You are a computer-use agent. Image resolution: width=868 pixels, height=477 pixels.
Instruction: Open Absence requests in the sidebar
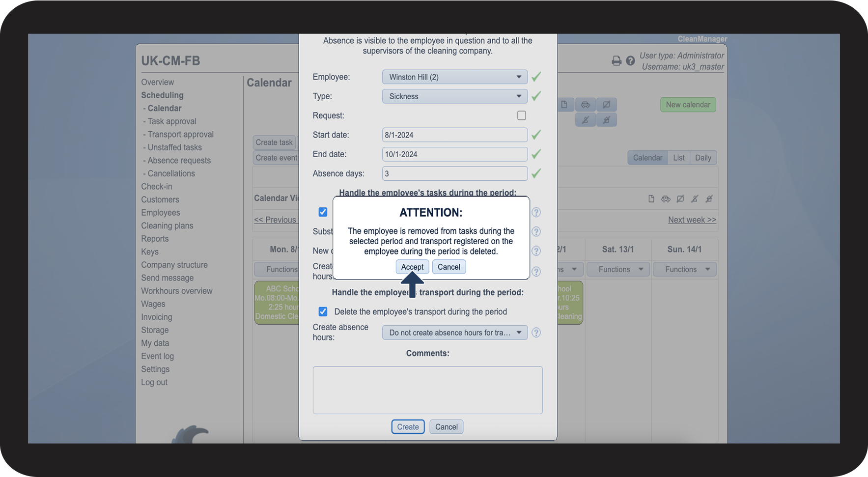pos(179,160)
